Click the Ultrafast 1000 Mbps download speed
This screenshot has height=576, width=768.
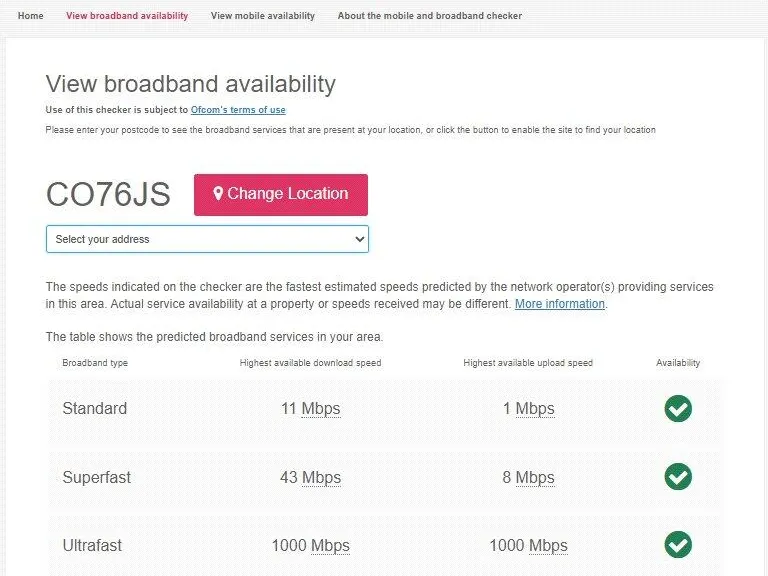coord(310,545)
